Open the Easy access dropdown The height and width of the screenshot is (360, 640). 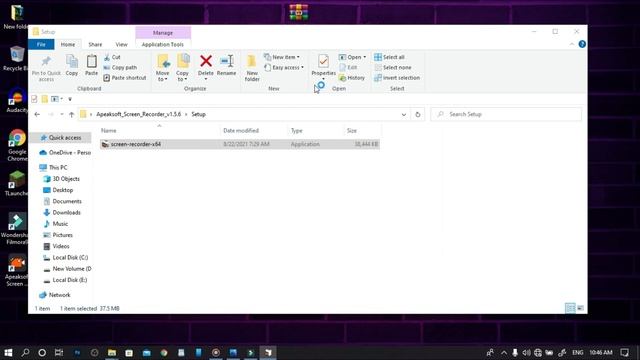coord(284,67)
